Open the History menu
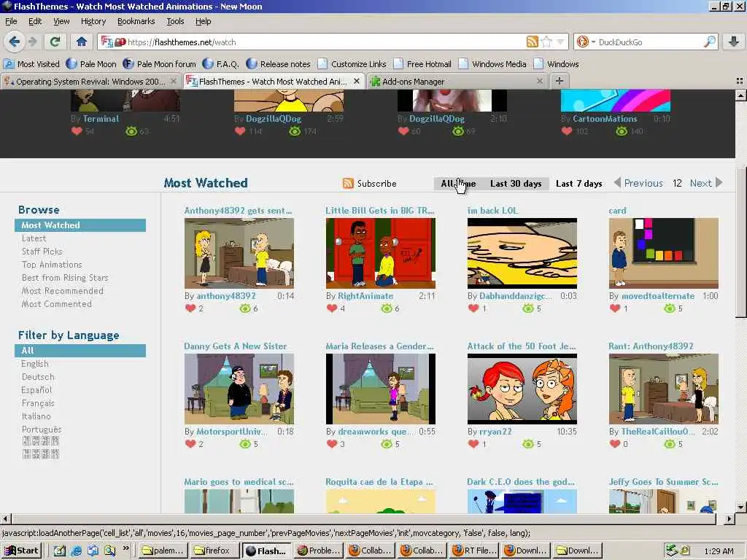747x560 pixels. coord(93,21)
